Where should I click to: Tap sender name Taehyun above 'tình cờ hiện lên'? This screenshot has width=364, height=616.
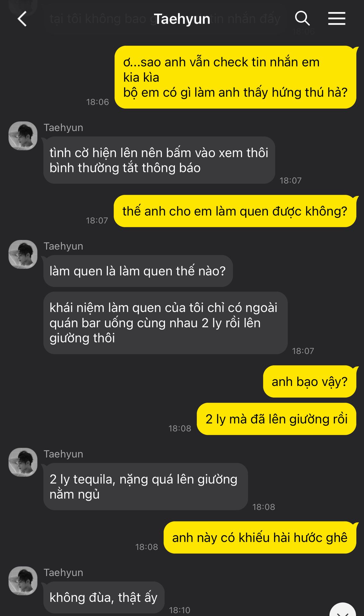click(63, 128)
